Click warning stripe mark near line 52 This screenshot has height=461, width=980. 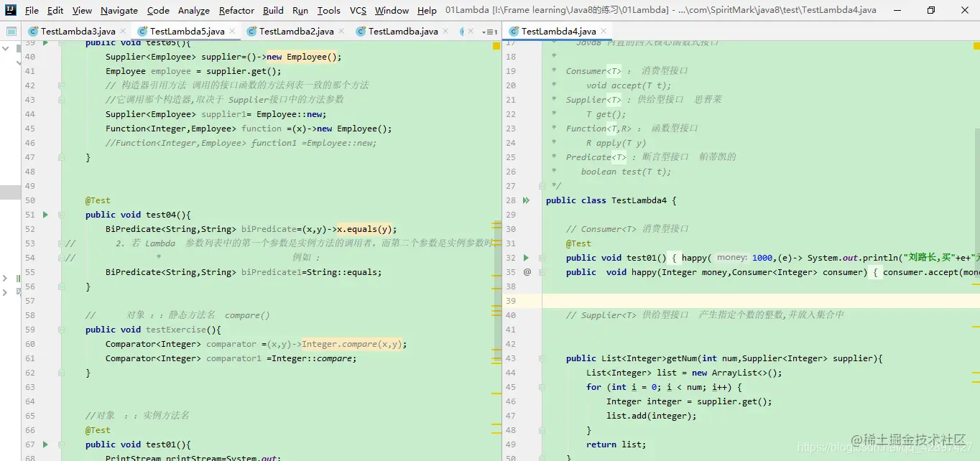pyautogui.click(x=496, y=225)
